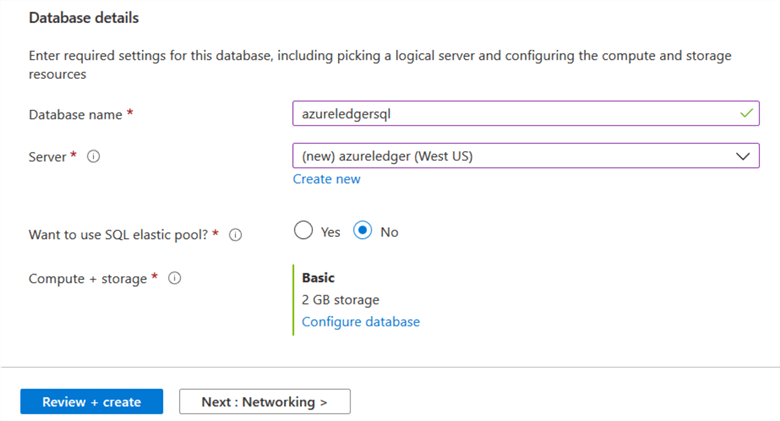Expand the Server dropdown chevron arrow
The height and width of the screenshot is (421, 780).
(x=742, y=156)
